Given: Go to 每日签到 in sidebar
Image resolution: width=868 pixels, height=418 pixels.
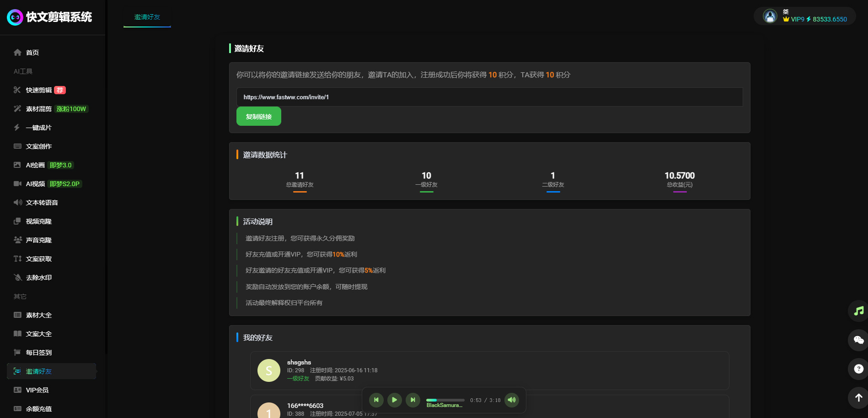Looking at the screenshot, I should tap(39, 353).
